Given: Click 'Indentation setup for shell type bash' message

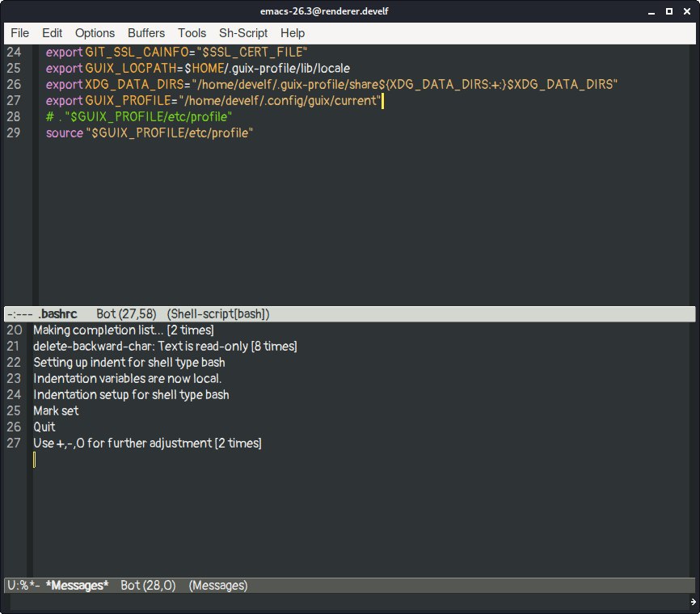Looking at the screenshot, I should tap(131, 394).
